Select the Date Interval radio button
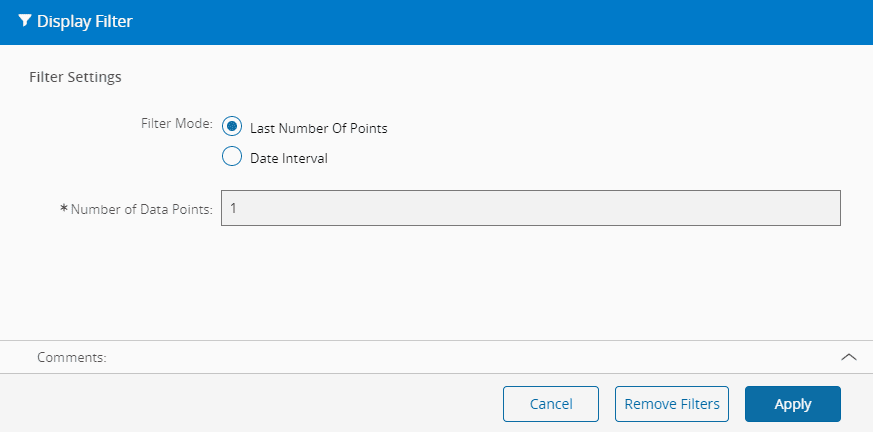This screenshot has width=873, height=432. point(232,157)
